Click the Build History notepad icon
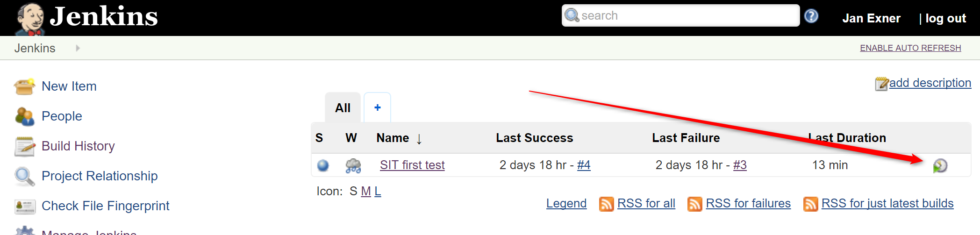Image resolution: width=980 pixels, height=235 pixels. (x=24, y=146)
